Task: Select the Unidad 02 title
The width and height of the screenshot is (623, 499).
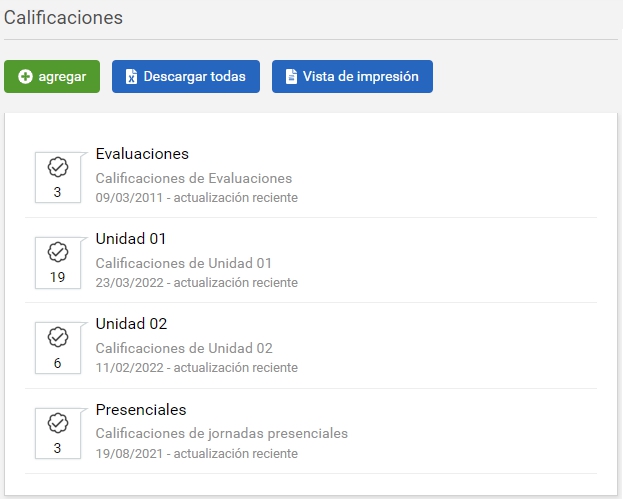Action: click(130, 324)
